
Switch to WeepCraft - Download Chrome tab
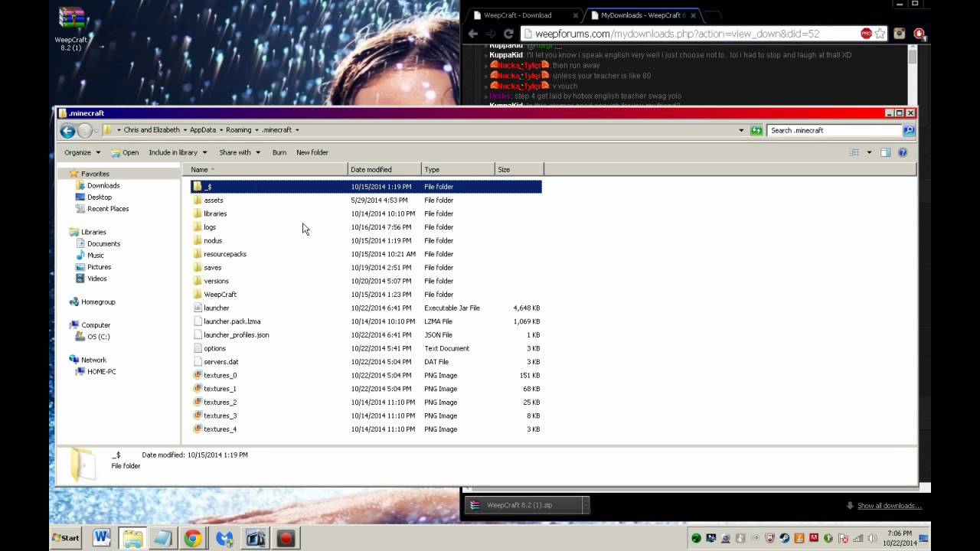click(x=523, y=15)
